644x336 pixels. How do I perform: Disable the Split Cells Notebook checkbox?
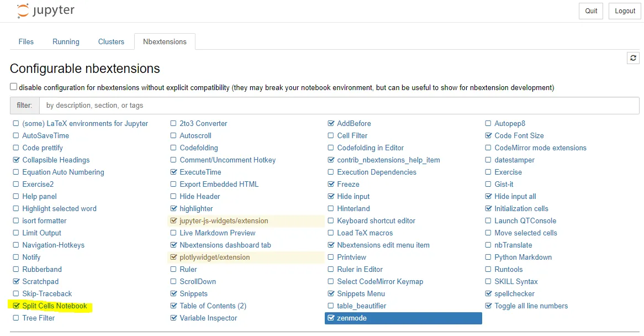(16, 306)
